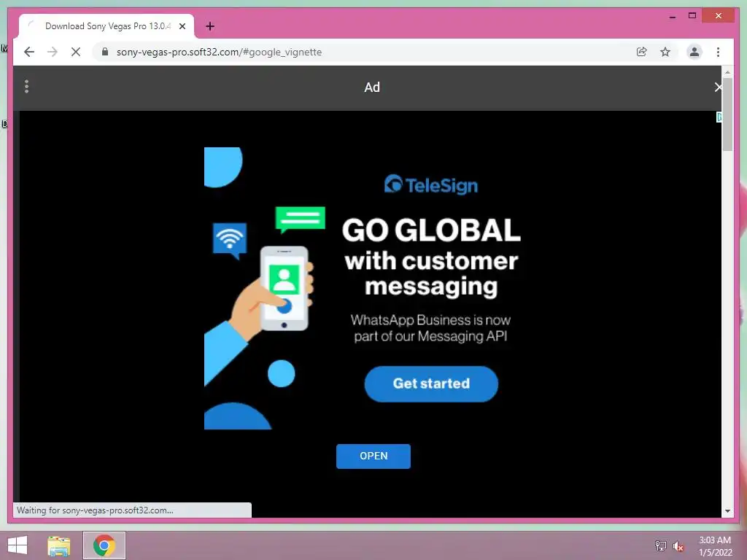View site info via the padlock icon

coord(105,52)
